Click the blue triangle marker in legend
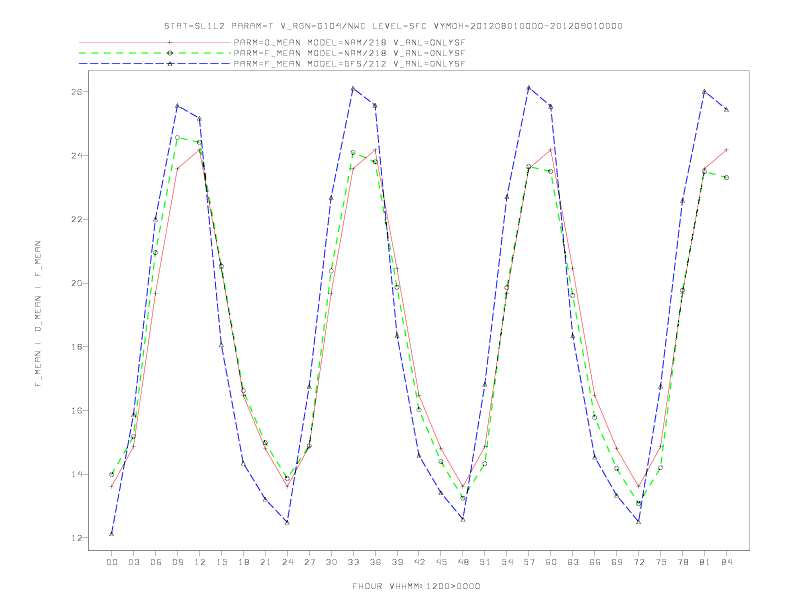This screenshot has height=612, width=792. (170, 64)
